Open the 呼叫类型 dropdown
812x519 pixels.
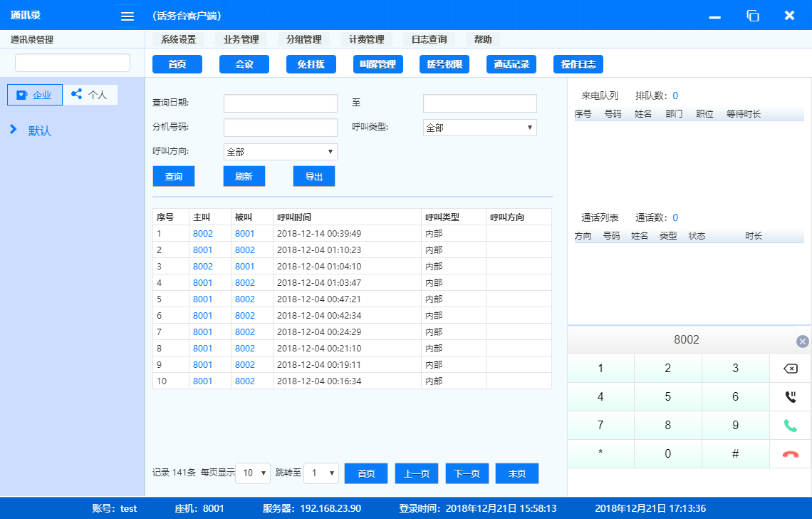479,128
